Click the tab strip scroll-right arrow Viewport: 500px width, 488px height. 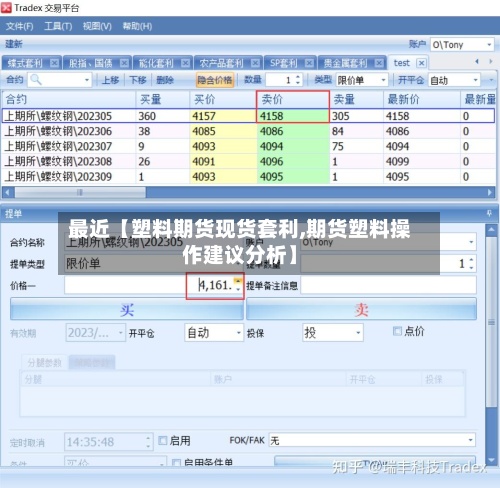tap(490, 61)
